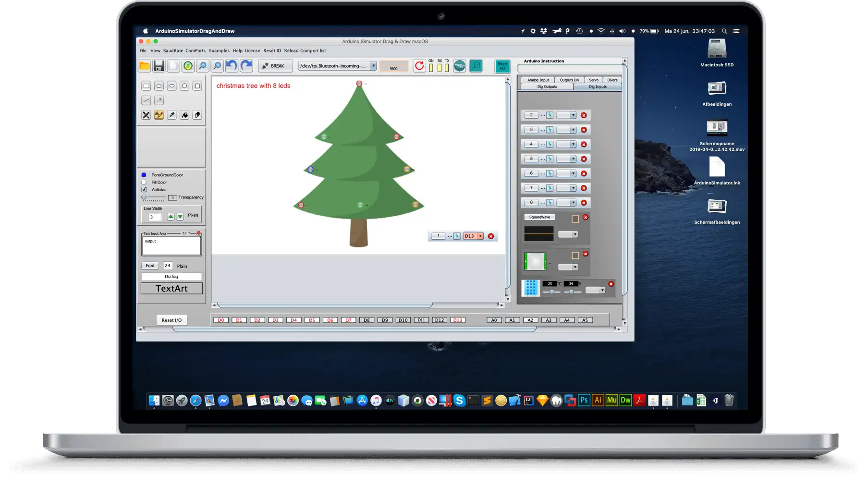Open a file with the folder icon

[144, 66]
